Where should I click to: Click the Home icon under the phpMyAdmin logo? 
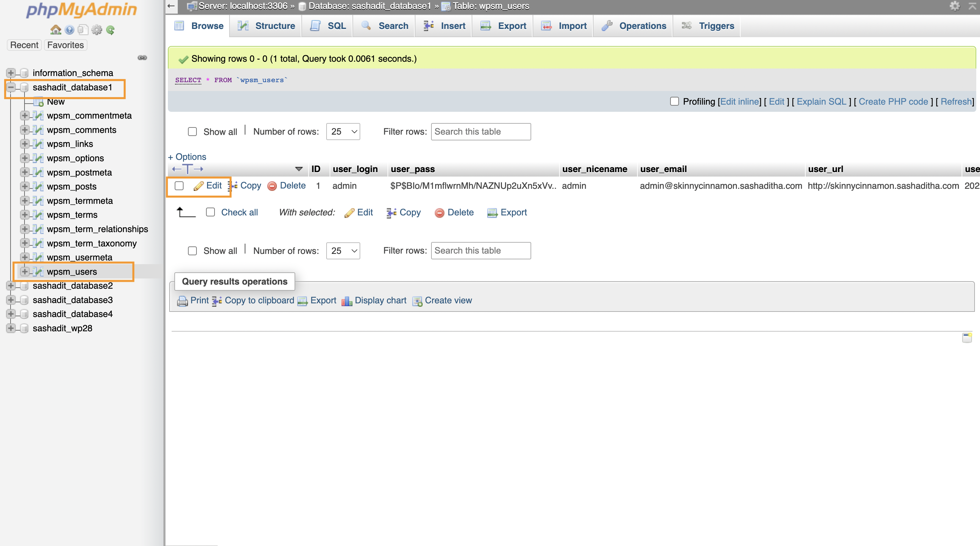56,30
